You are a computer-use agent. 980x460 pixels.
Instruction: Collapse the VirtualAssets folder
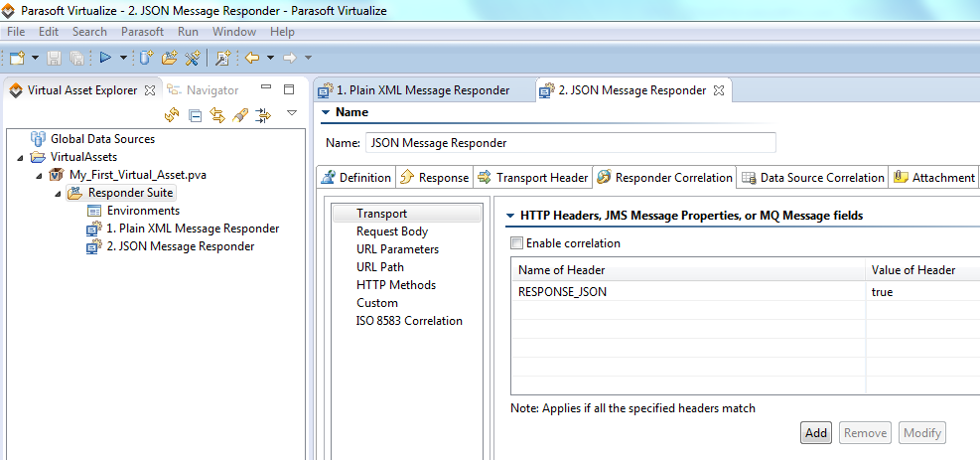click(x=23, y=157)
